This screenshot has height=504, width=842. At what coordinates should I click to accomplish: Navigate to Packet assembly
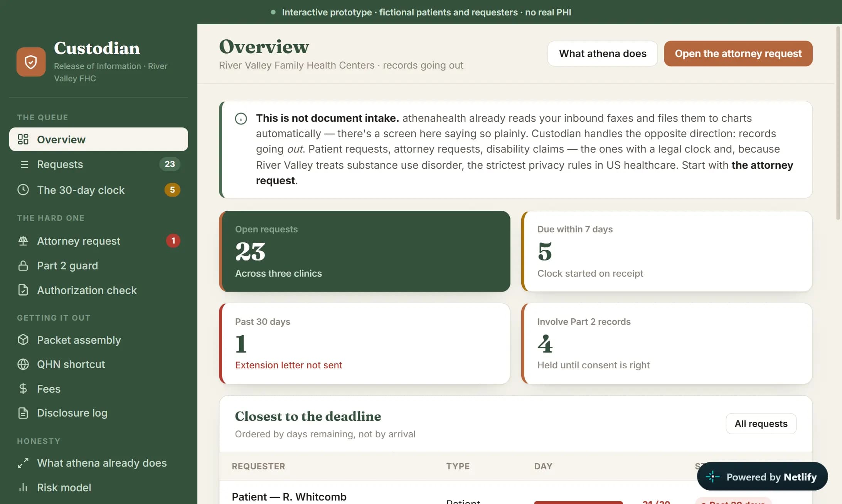(x=99, y=339)
